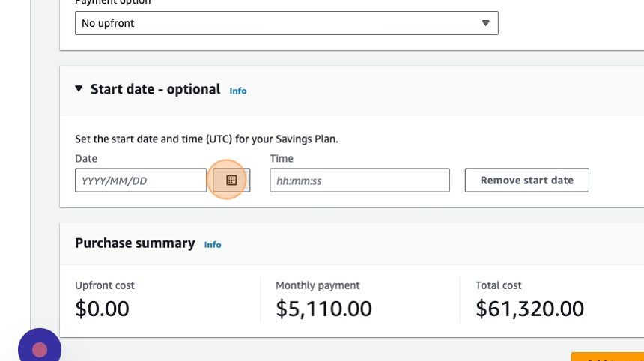This screenshot has height=361, width=644.
Task: Click the purple circular widget icon
Action: [40, 349]
